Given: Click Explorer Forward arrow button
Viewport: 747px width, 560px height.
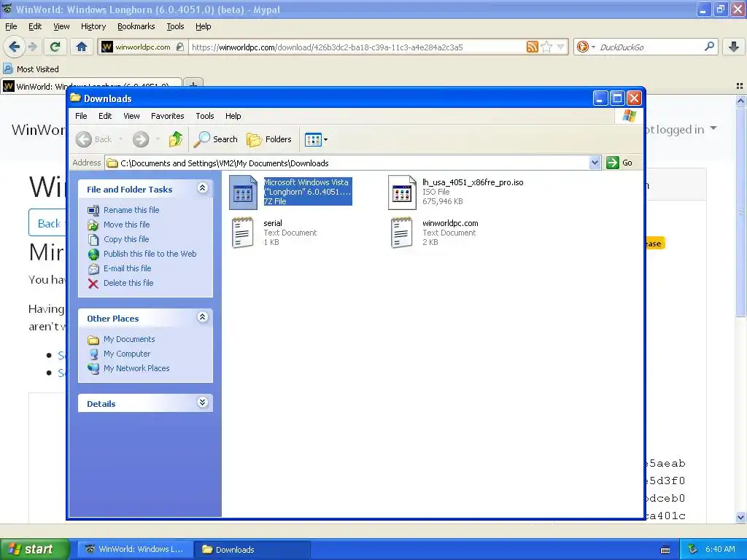Looking at the screenshot, I should point(141,139).
